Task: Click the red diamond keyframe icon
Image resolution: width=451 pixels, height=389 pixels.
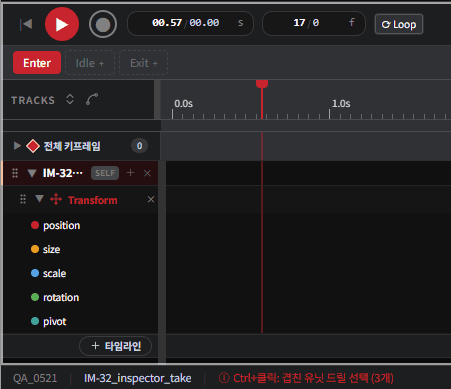Action: (33, 146)
